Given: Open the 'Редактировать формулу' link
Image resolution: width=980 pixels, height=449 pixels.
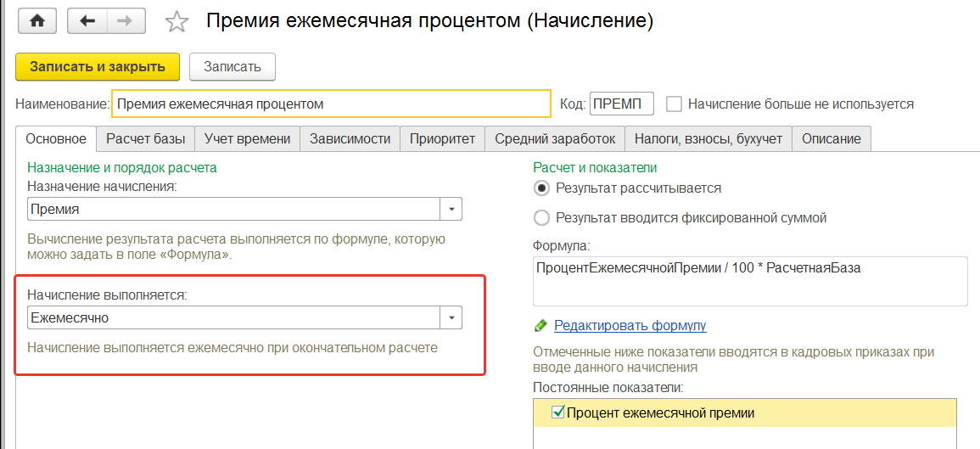Looking at the screenshot, I should [630, 326].
